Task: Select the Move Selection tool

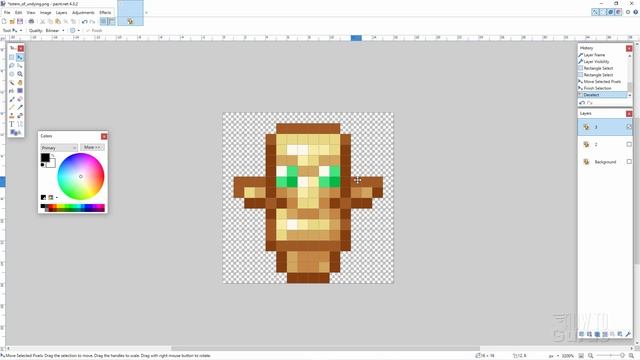Action: [20, 66]
